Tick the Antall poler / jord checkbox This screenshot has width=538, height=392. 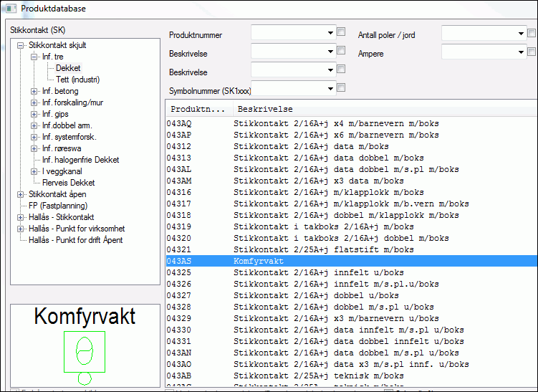(x=532, y=33)
